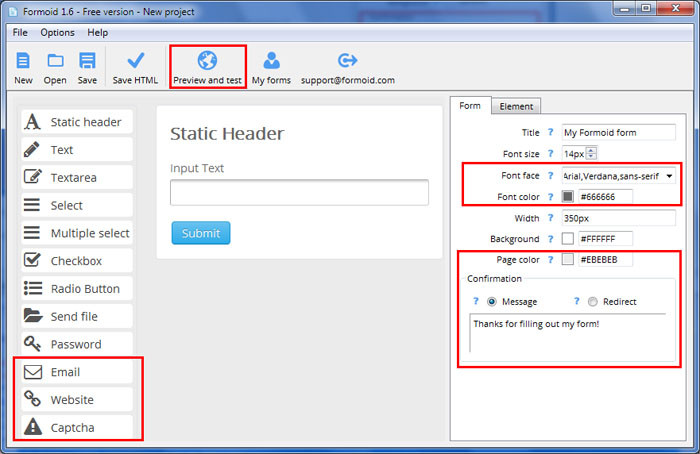Click the help icon next to Font face
Viewport: 700px width, 454px height.
click(x=550, y=175)
